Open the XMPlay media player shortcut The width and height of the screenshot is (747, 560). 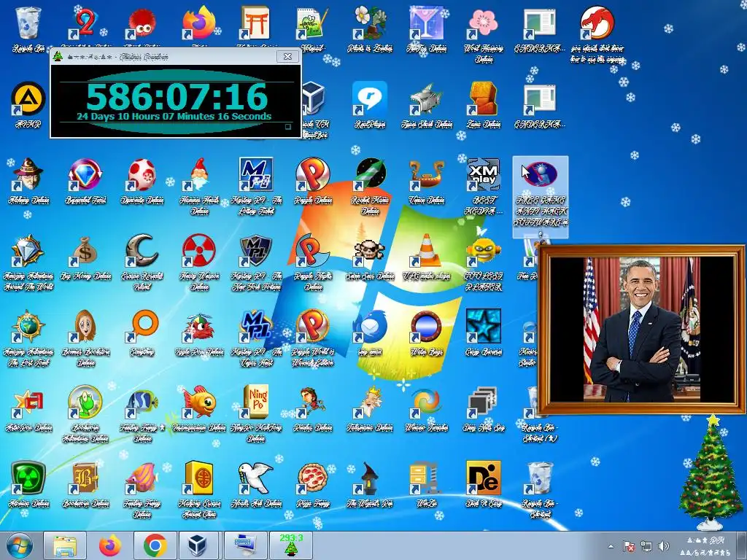point(483,175)
